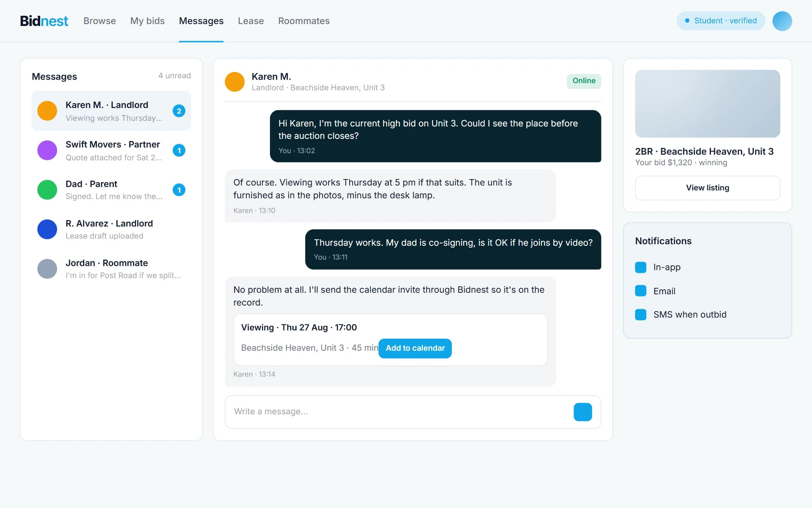Open Swift Movers Partner conversation
The width and height of the screenshot is (812, 508).
point(111,150)
